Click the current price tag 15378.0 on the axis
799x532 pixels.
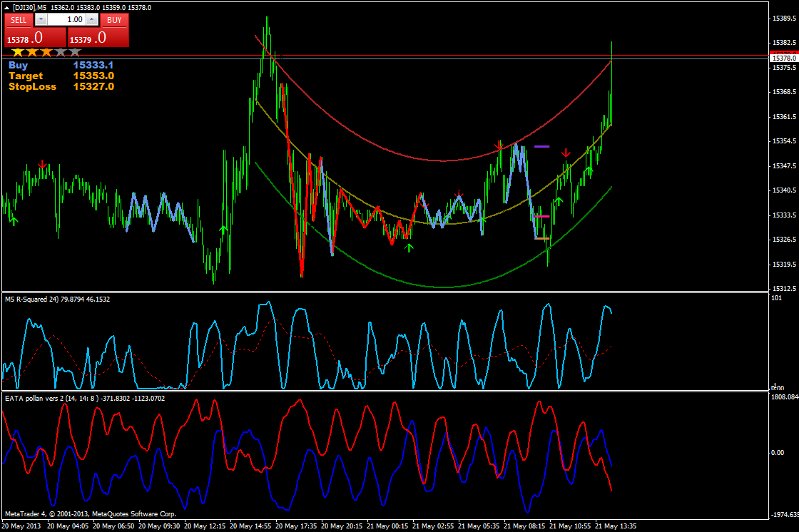pos(784,58)
